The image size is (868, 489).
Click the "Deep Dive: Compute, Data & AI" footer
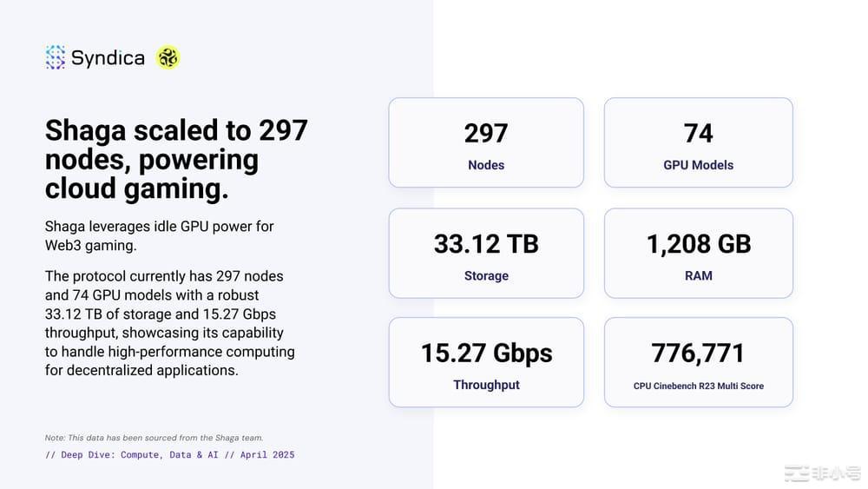tap(169, 454)
